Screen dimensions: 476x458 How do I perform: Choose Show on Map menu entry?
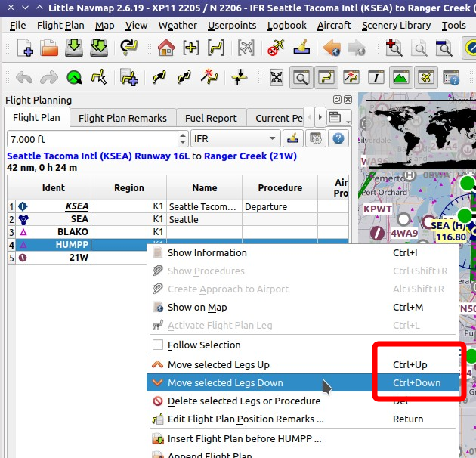point(303,307)
